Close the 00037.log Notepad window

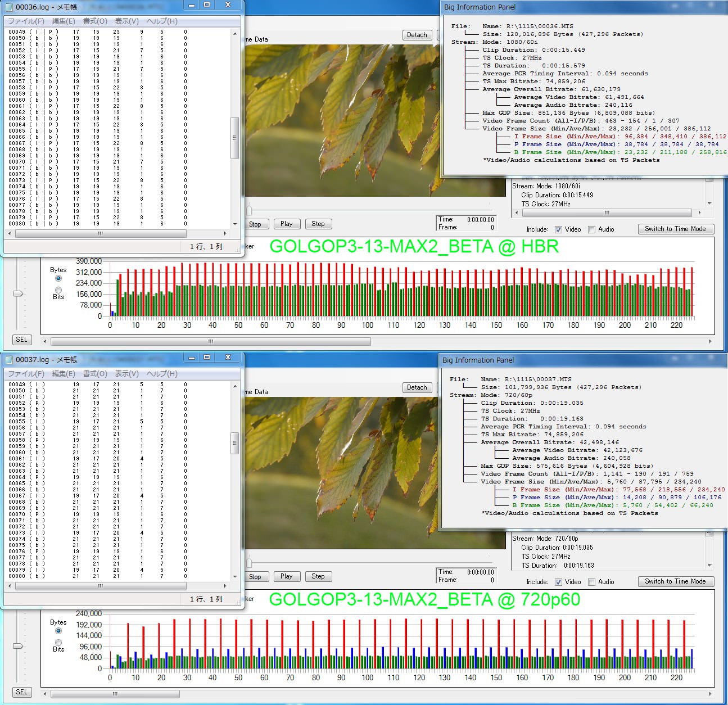228,358
